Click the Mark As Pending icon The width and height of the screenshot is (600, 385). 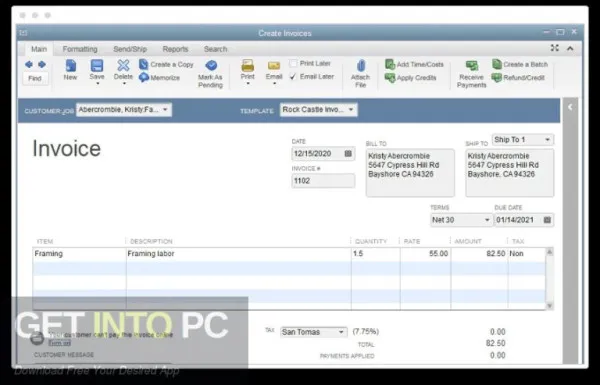coord(211,66)
